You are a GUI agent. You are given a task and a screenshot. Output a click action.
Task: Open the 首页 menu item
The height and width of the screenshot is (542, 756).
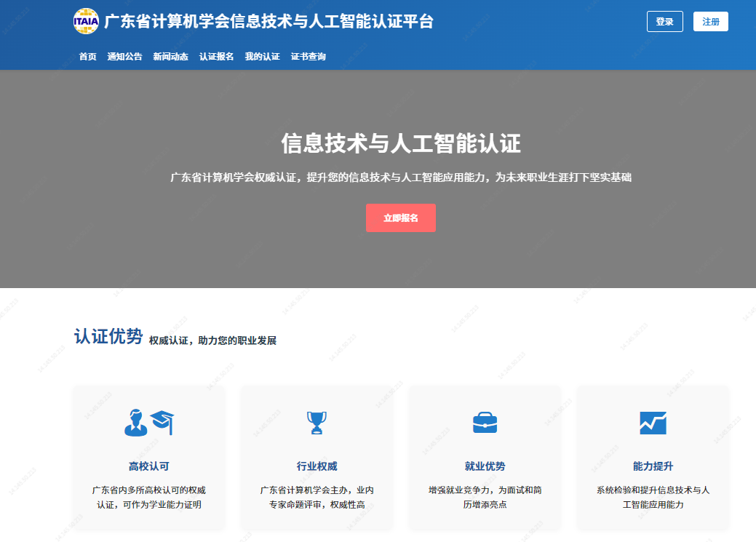88,57
